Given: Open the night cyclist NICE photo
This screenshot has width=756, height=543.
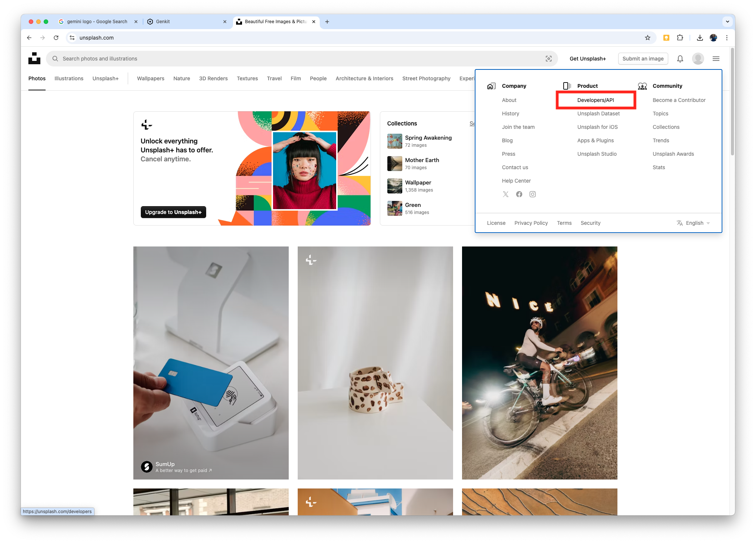Looking at the screenshot, I should (539, 363).
